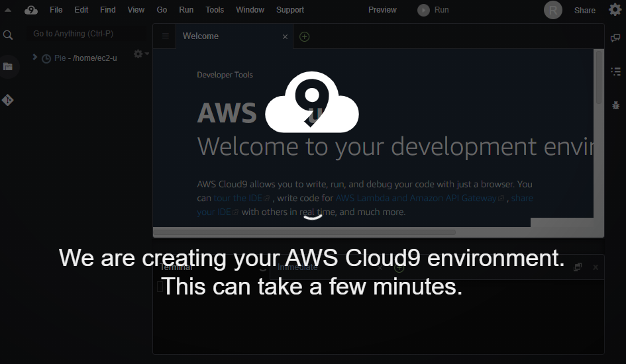The height and width of the screenshot is (364, 626).
Task: Click the Cloud9 logo menu icon
Action: (x=30, y=10)
